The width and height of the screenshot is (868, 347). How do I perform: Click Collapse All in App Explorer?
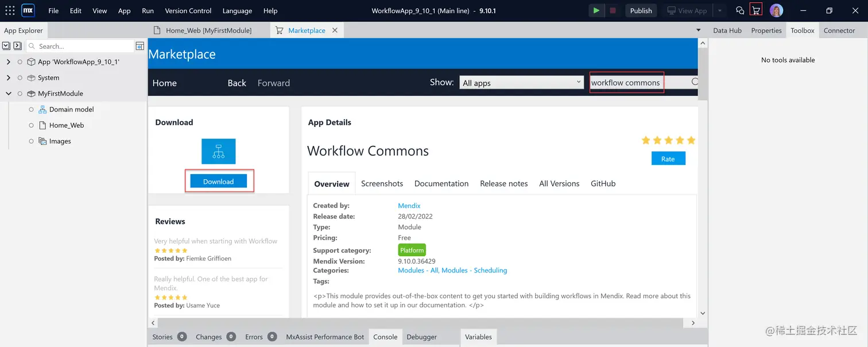6,46
